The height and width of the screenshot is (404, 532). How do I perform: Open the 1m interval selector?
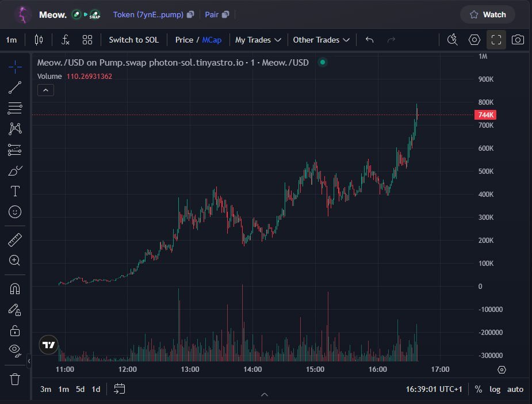(x=11, y=40)
